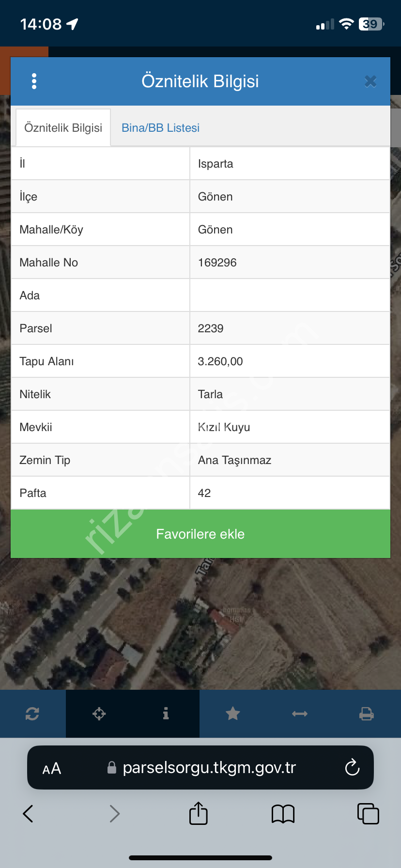Open the Safari share sheet

click(199, 814)
